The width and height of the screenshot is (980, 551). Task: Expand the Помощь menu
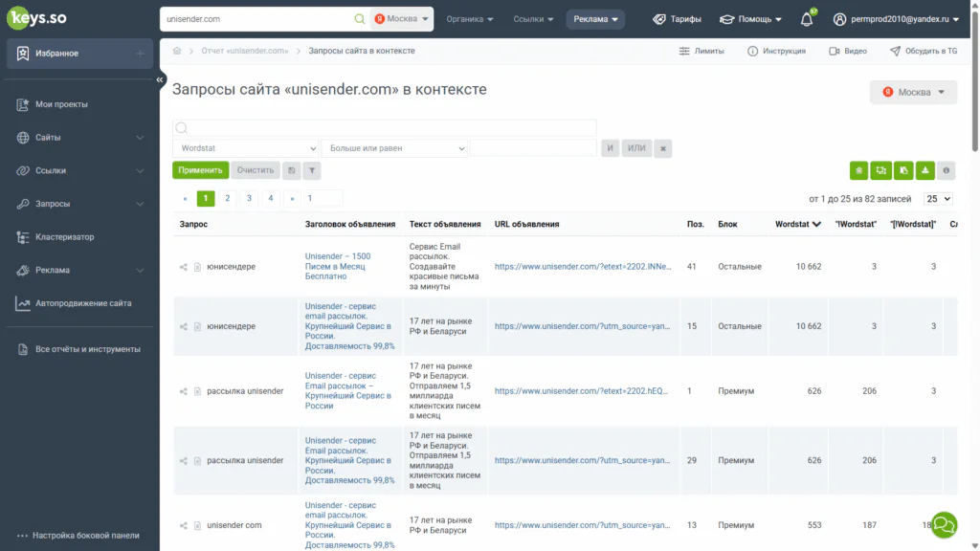[750, 19]
